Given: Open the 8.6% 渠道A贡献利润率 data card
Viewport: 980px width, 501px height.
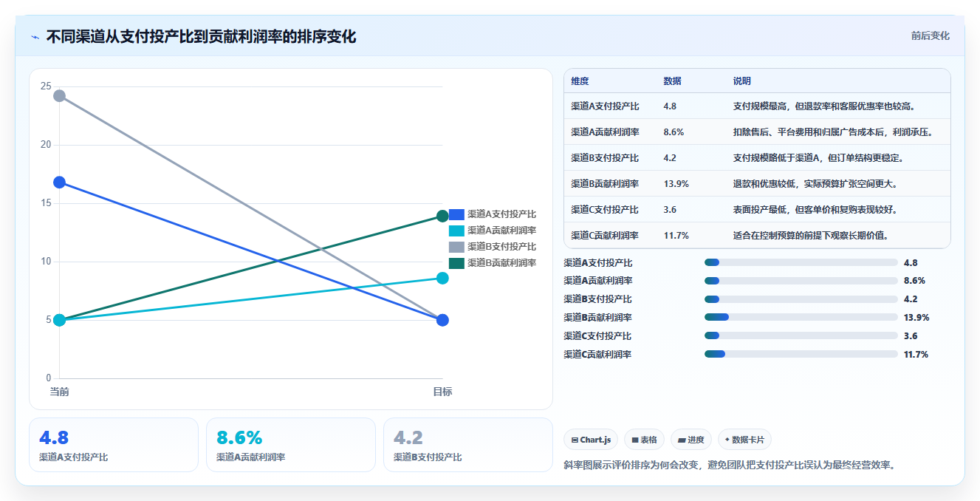Looking at the screenshot, I should click(x=291, y=445).
